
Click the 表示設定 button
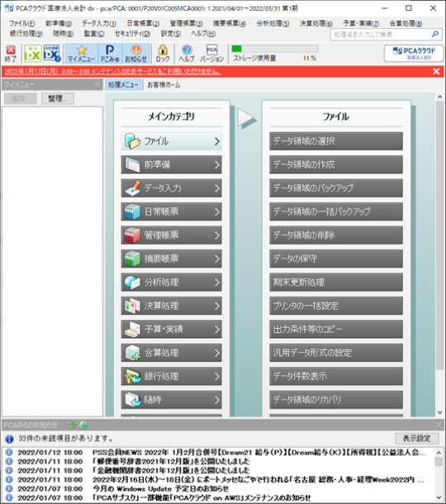(417, 439)
